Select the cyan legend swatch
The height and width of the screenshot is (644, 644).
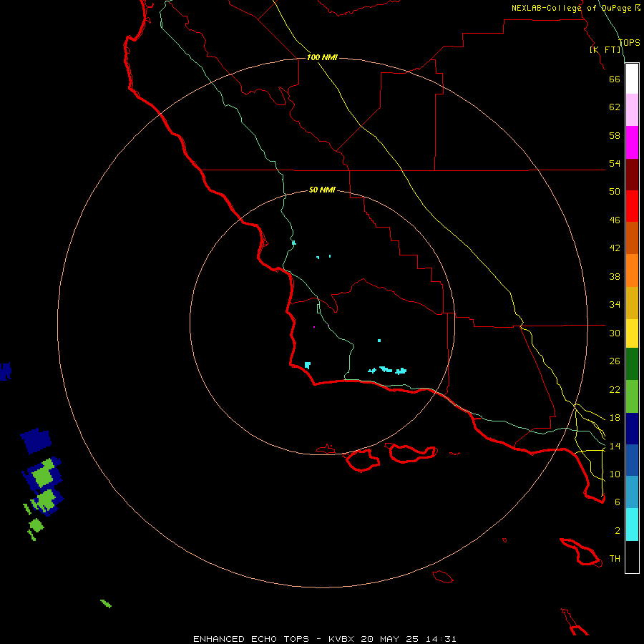(x=632, y=525)
